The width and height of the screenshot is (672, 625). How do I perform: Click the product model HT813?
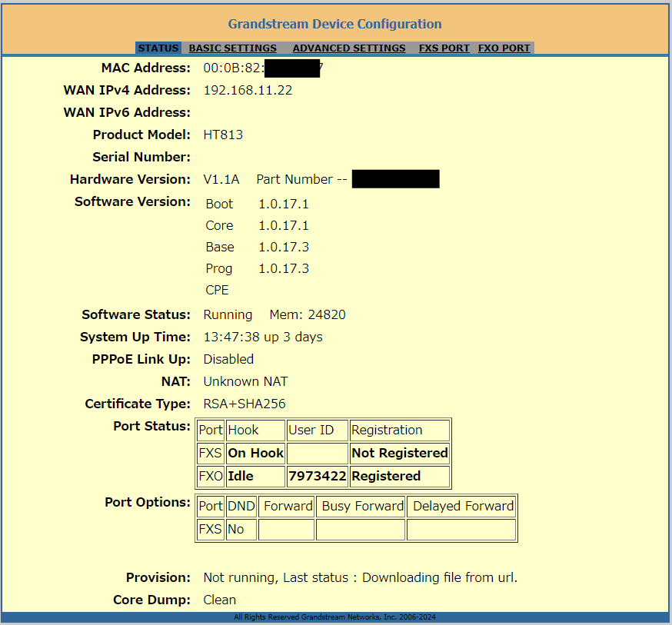click(x=223, y=135)
